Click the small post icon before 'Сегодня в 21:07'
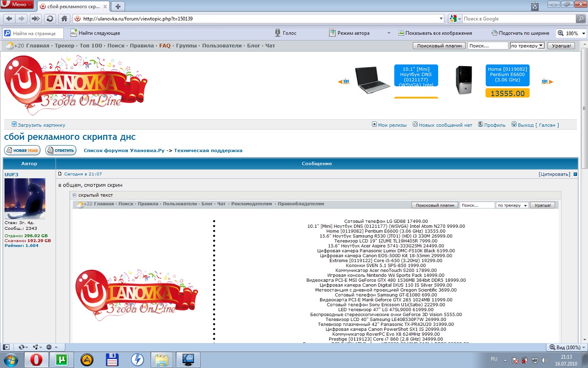This screenshot has height=368, width=588. (60, 174)
